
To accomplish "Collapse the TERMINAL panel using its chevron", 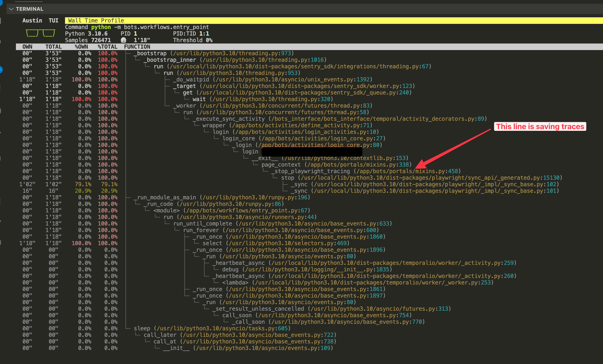I will [x=11, y=9].
